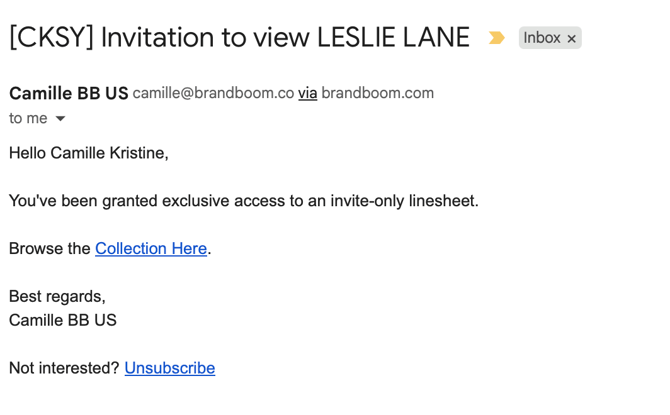Click the "Not interested?" text
The width and height of the screenshot is (670, 415).
coord(64,368)
